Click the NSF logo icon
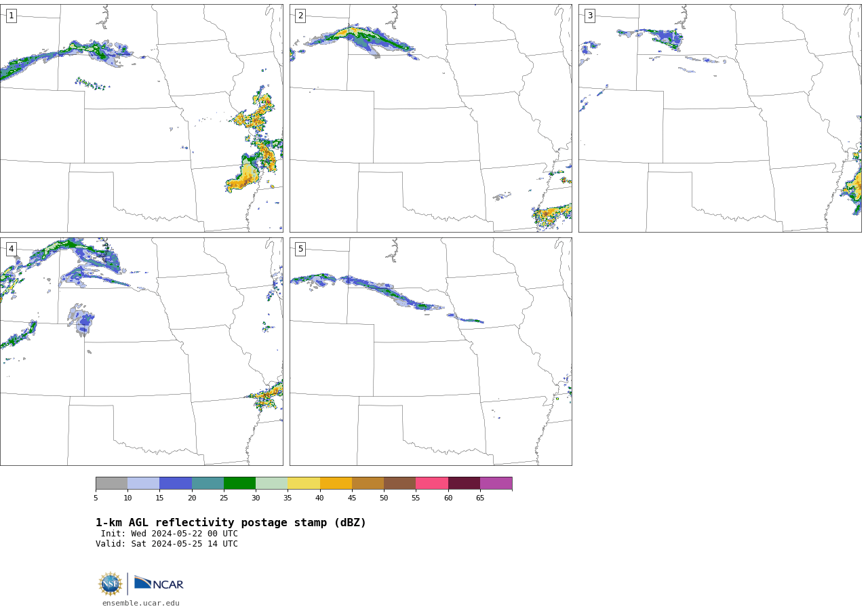This screenshot has height=611, width=868. [x=110, y=584]
